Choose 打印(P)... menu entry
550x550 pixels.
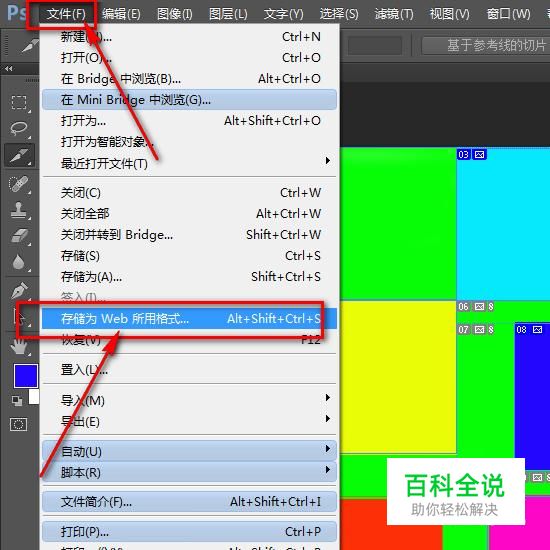189,531
